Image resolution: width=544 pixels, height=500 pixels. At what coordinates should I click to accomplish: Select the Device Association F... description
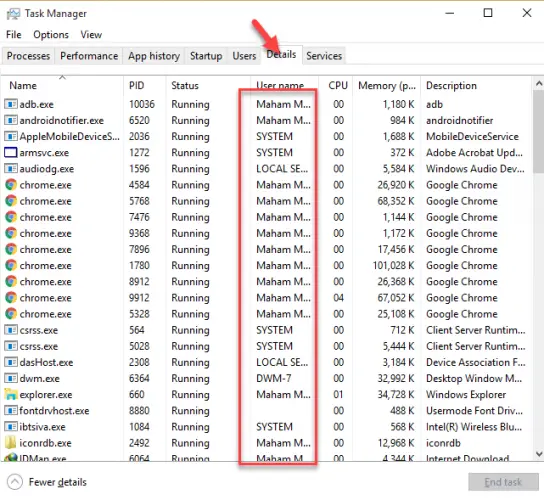pyautogui.click(x=476, y=362)
